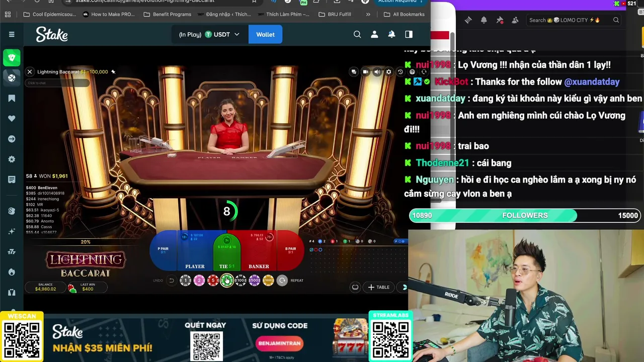Select the pink 2 chip
The image size is (644, 362).
pyautogui.click(x=199, y=281)
